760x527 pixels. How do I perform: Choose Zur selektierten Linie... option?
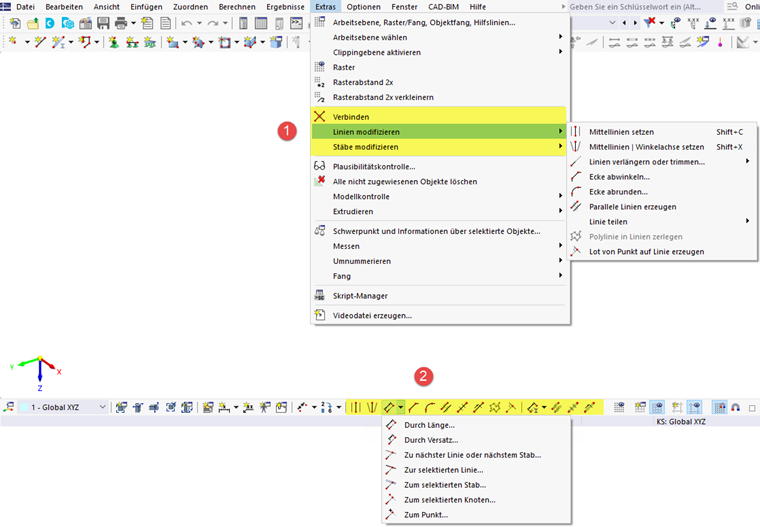tap(476, 470)
